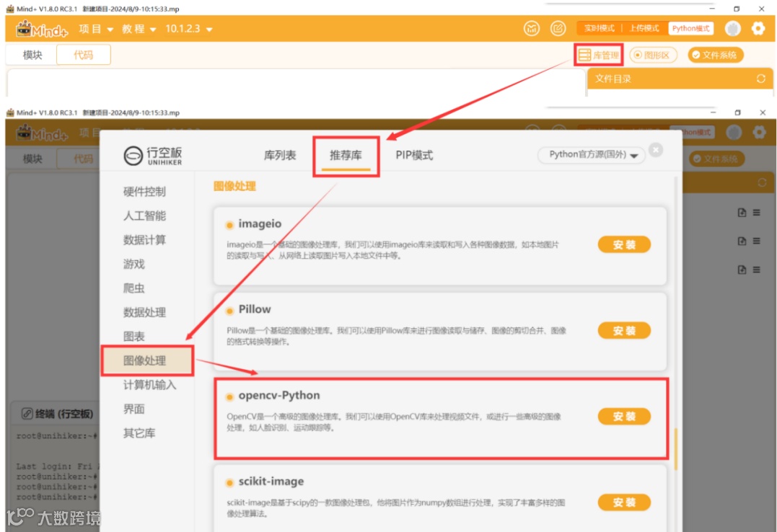Screen dimensions: 777x532
Task: Click the orange dot beside opencv-Python
Action: [229, 396]
